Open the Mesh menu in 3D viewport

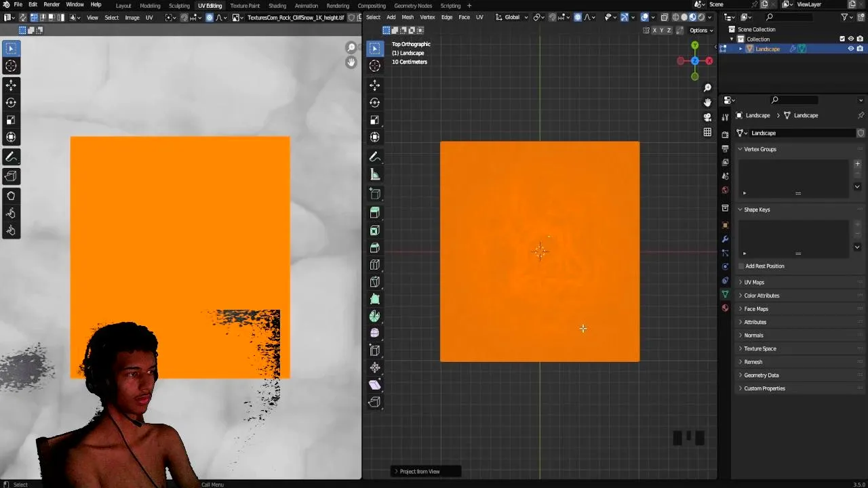[408, 17]
